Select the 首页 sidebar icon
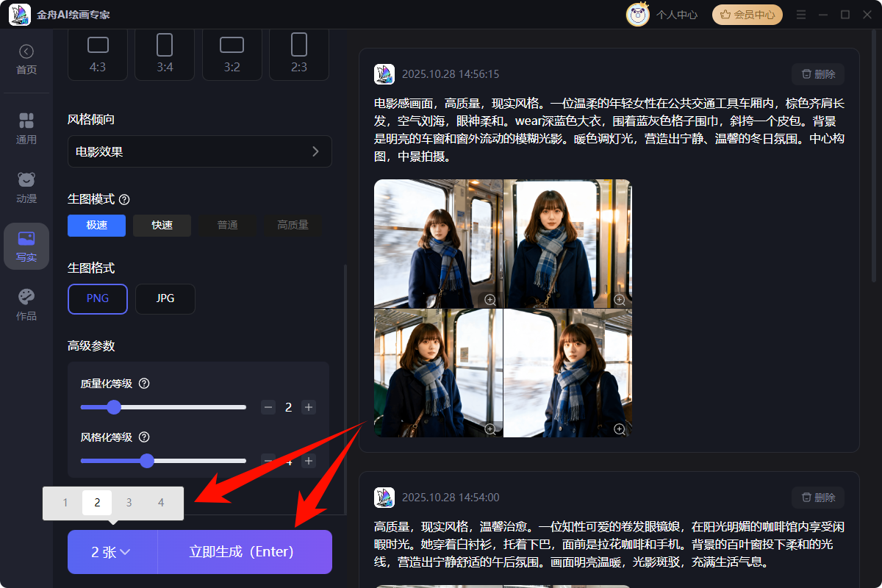 pos(26,57)
